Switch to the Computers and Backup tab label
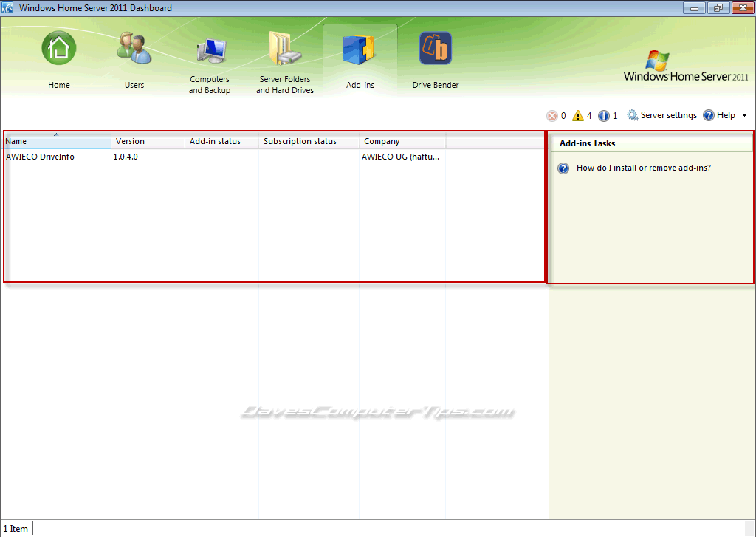Viewport: 756px width, 537px height. pyautogui.click(x=209, y=84)
